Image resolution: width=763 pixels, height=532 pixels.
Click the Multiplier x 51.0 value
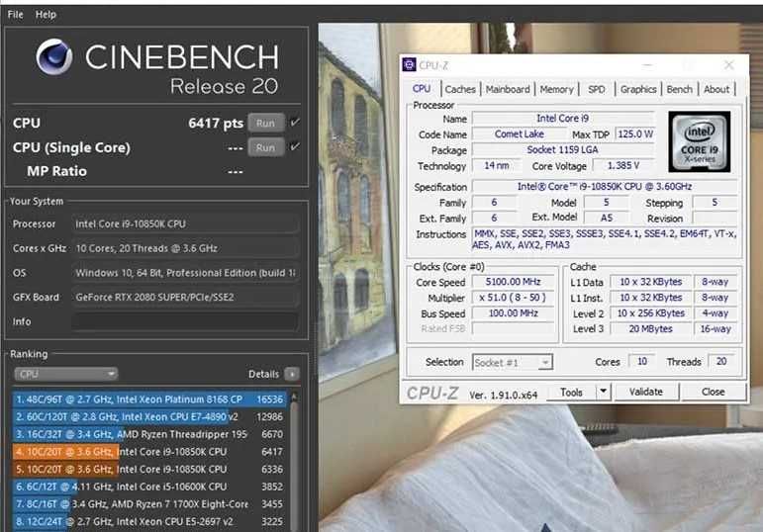point(514,298)
